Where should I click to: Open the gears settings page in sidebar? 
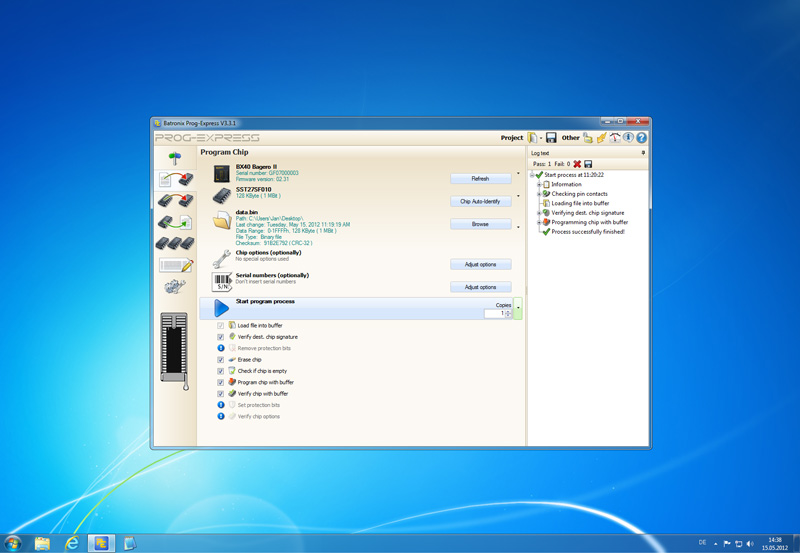click(175, 286)
